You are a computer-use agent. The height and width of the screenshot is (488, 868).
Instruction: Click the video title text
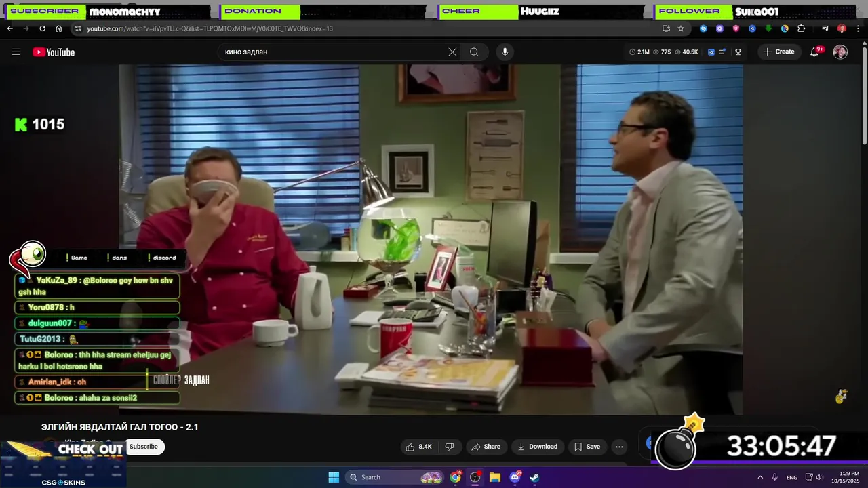[x=120, y=427]
